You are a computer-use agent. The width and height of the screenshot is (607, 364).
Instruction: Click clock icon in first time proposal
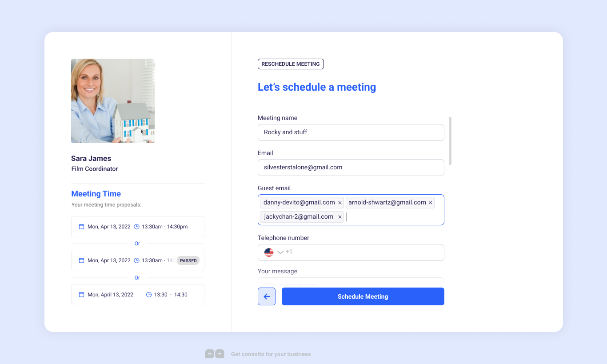(137, 227)
